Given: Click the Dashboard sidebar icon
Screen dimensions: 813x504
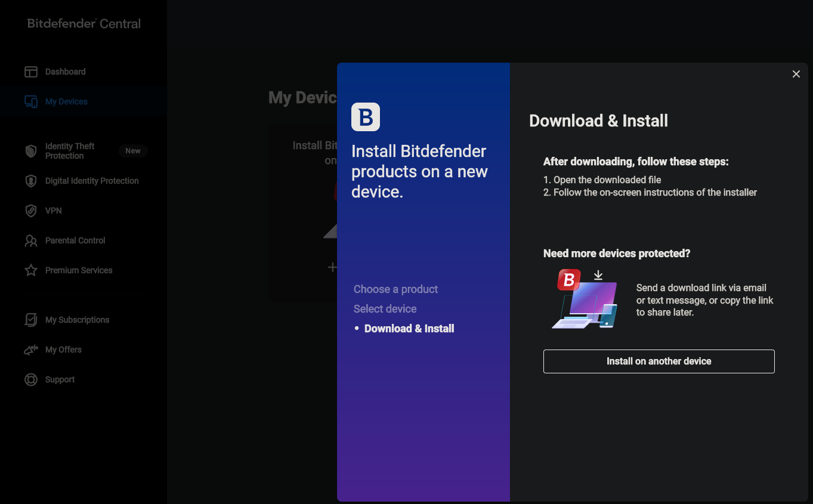Looking at the screenshot, I should [x=31, y=72].
